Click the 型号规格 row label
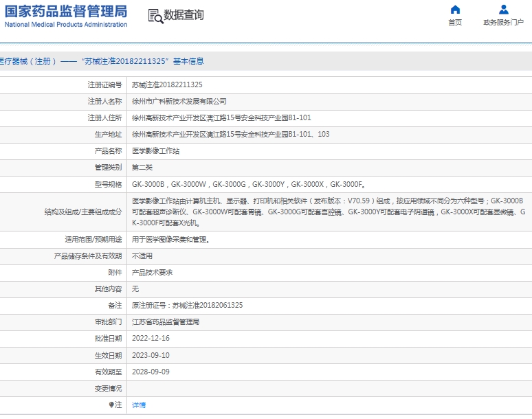 [108, 184]
